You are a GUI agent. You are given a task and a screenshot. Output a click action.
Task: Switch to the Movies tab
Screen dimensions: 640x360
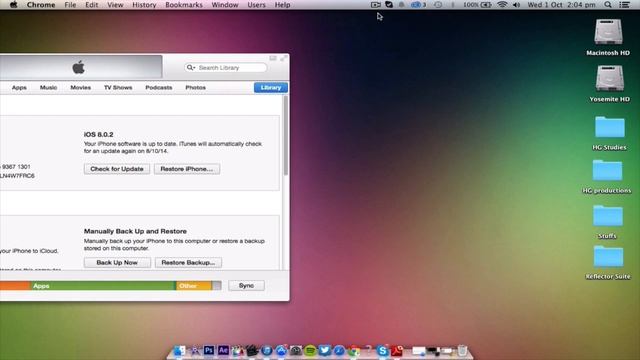[x=80, y=88]
